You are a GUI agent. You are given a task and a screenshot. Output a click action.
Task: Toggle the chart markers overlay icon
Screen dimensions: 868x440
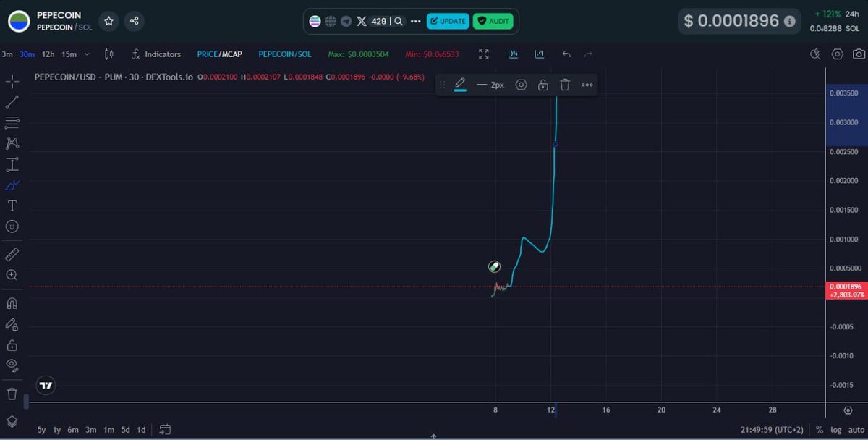[x=540, y=54]
